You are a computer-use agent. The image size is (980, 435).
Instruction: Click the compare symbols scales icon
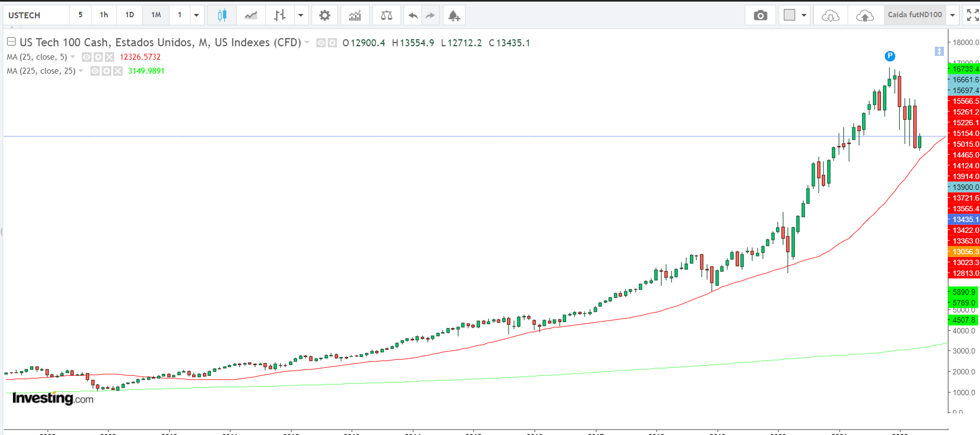point(386,16)
